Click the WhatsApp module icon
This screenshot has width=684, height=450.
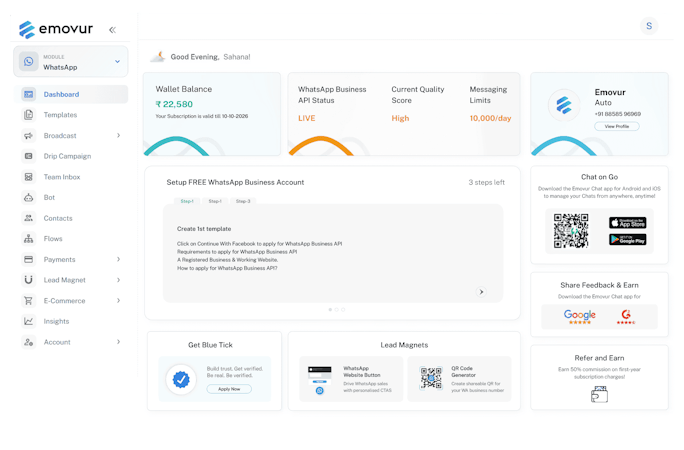point(28,61)
